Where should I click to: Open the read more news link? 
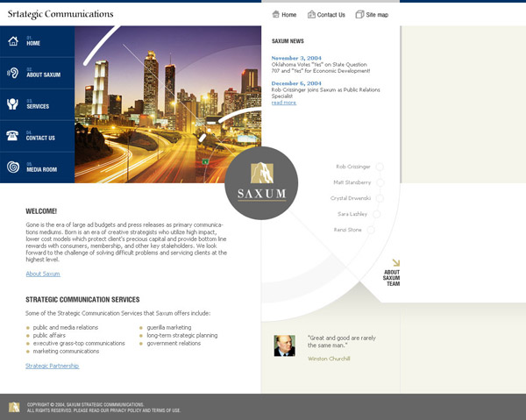pyautogui.click(x=283, y=103)
